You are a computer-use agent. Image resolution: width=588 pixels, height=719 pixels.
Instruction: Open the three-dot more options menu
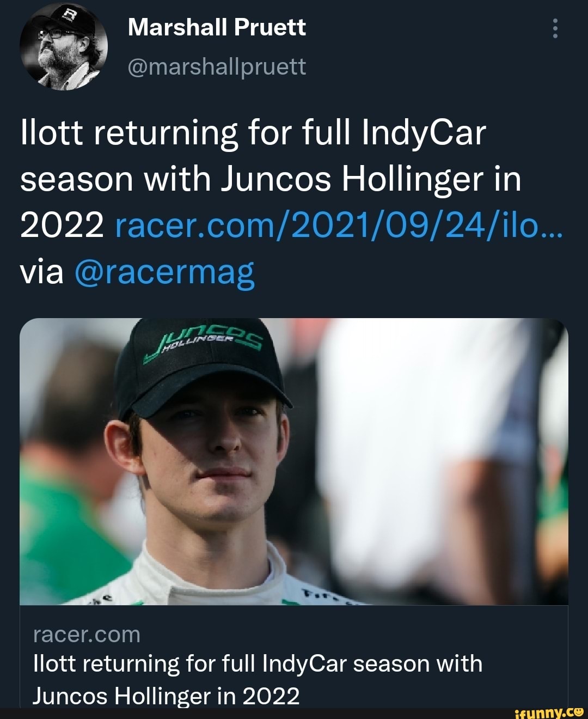[x=555, y=28]
